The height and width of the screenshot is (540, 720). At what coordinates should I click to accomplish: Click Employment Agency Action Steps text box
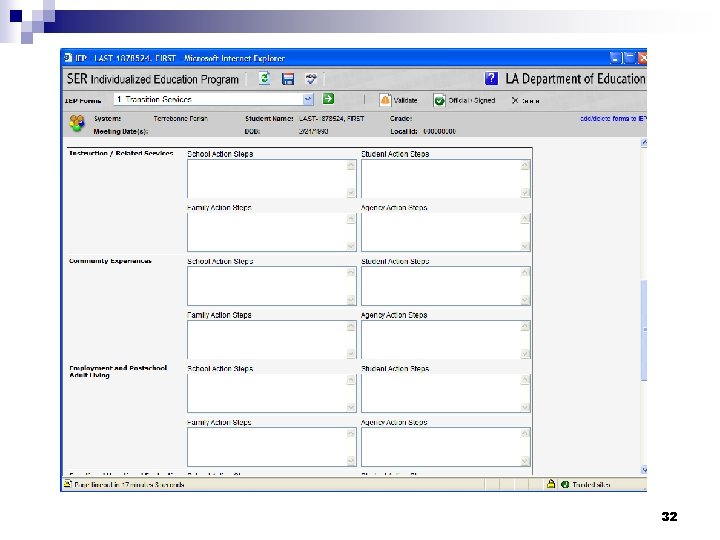click(445, 447)
